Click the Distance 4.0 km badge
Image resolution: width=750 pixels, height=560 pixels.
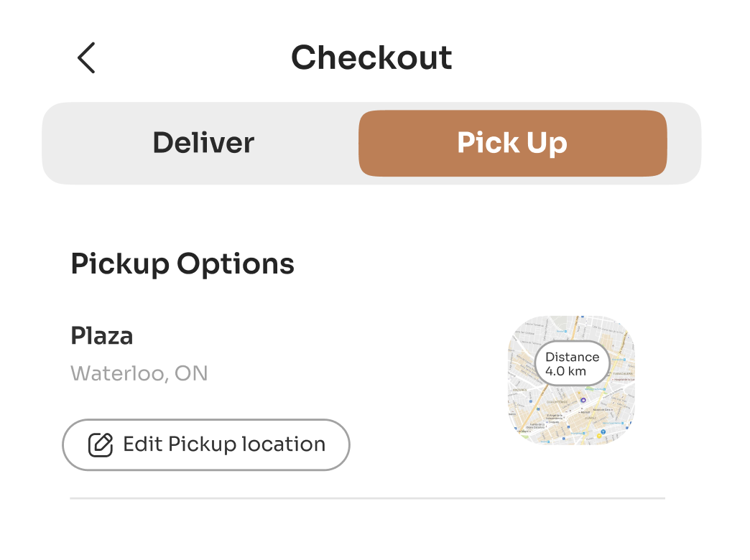tap(572, 364)
